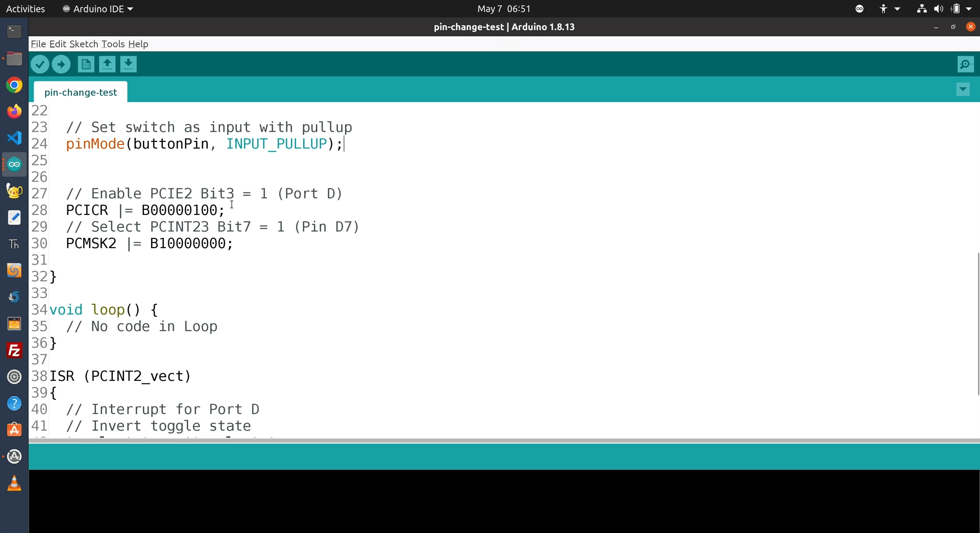
Task: Open the Serial Monitor
Action: point(966,64)
